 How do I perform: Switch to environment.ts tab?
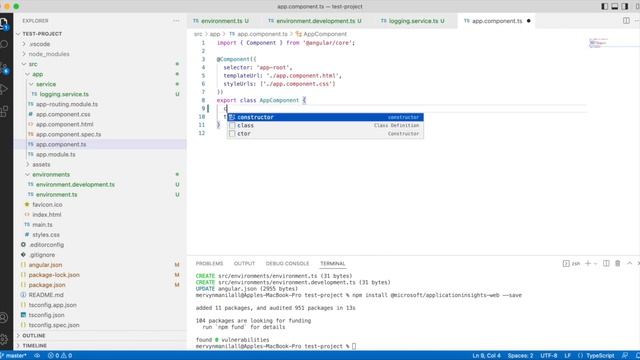[221, 21]
